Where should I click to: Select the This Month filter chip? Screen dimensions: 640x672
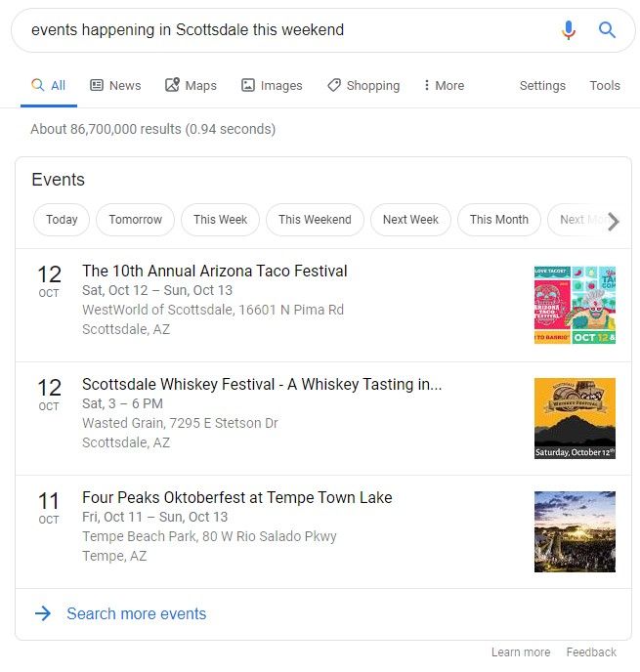(x=499, y=220)
